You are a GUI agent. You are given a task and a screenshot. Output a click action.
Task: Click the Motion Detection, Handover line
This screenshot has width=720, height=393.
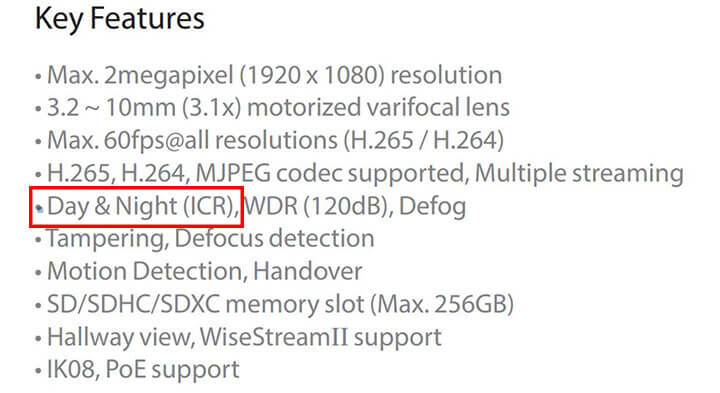204,271
